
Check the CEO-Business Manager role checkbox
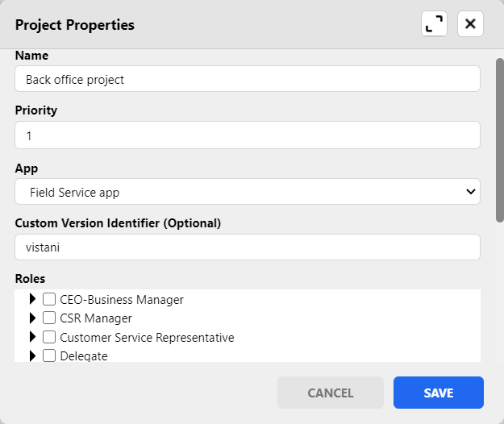point(48,300)
